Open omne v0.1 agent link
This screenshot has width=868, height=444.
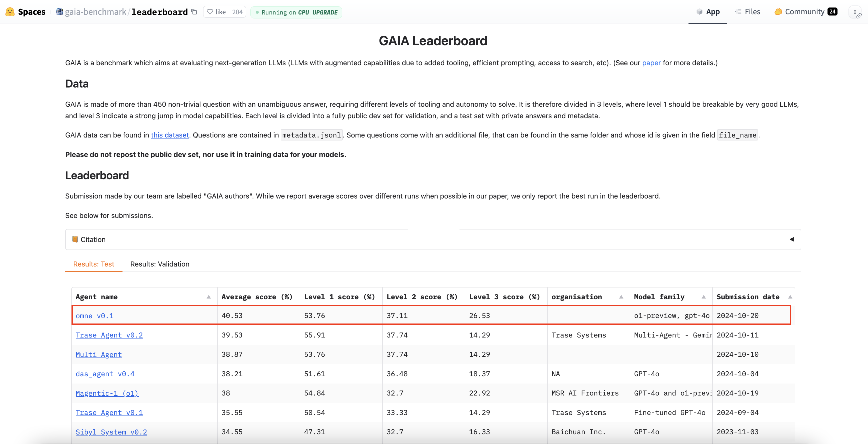tap(94, 316)
